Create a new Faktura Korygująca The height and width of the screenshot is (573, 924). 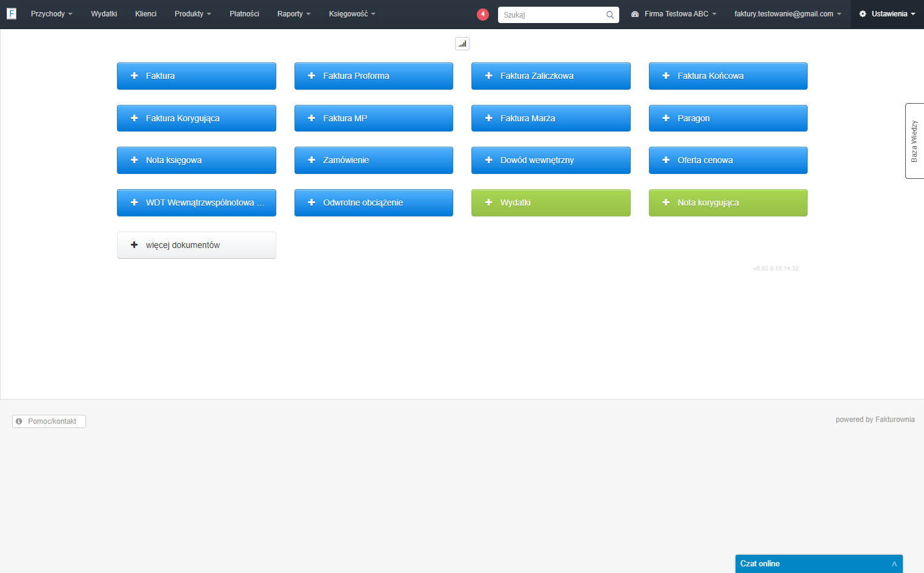(x=196, y=118)
